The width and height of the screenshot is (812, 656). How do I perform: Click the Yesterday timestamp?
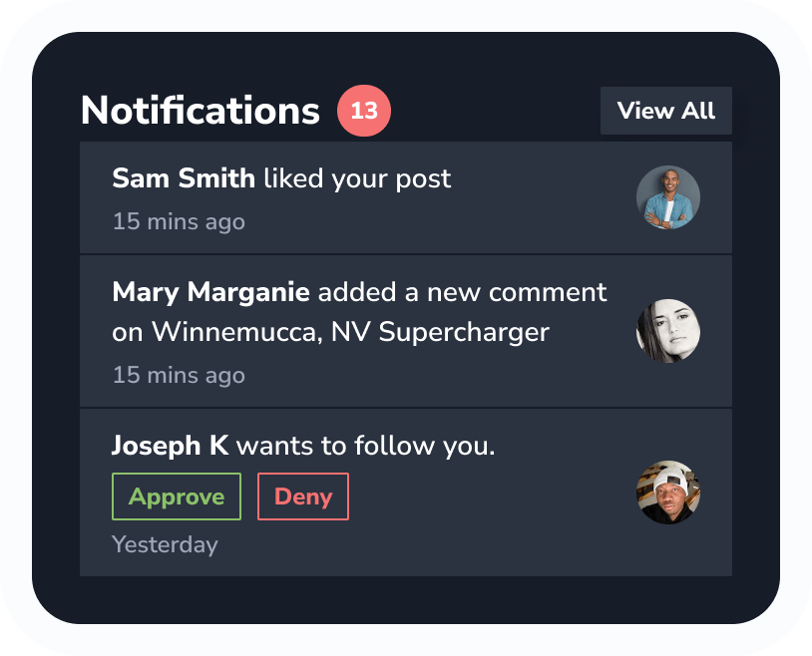(165, 544)
